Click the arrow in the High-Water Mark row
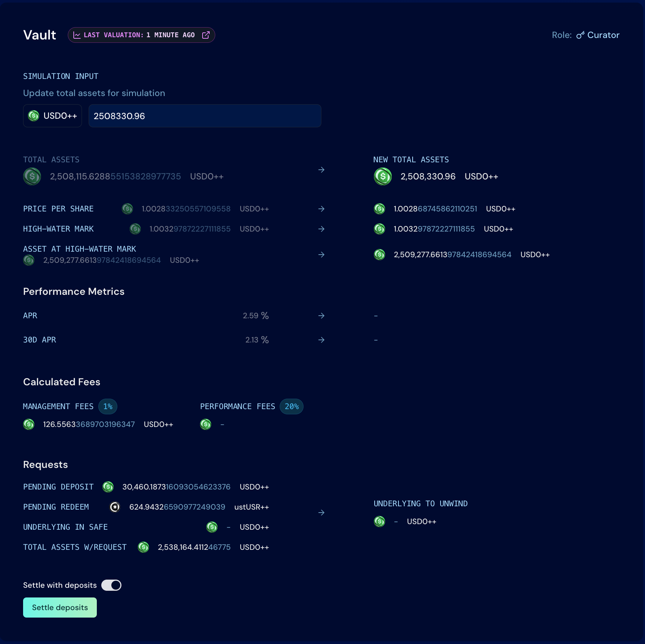The width and height of the screenshot is (645, 644). click(x=321, y=229)
